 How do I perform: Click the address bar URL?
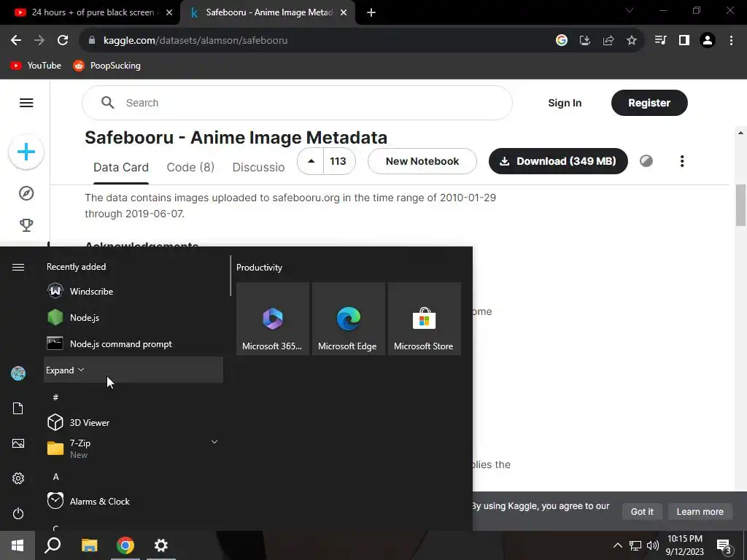[196, 41]
